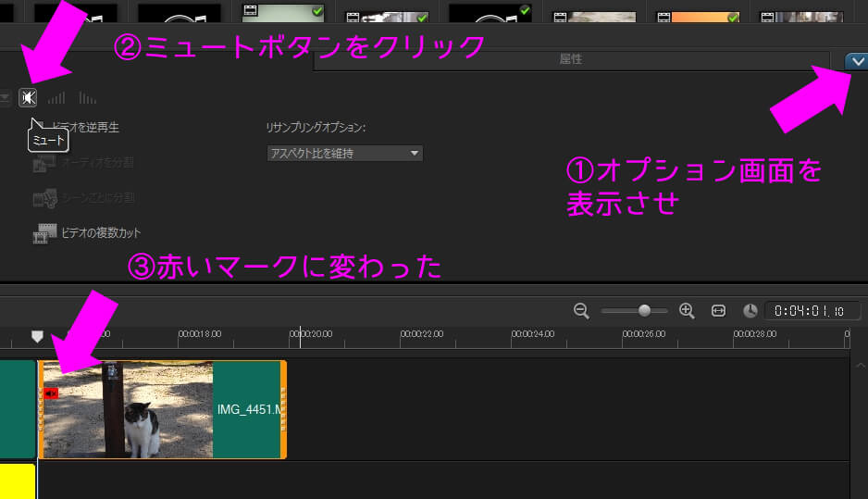Click the timeline zoom slider handle
The image size is (868, 499).
tap(644, 311)
